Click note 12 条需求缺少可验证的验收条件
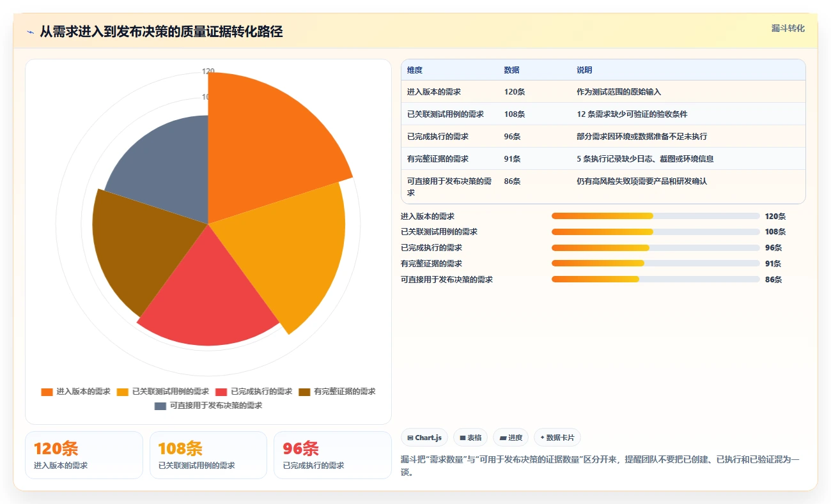 point(632,114)
